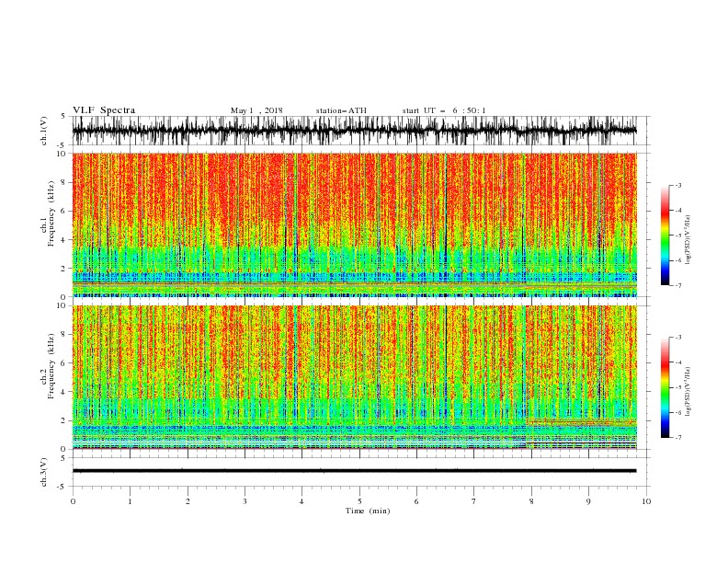Image resolution: width=728 pixels, height=563 pixels.
Task: Click the 6 tick on the Time axis
Action: tap(416, 501)
